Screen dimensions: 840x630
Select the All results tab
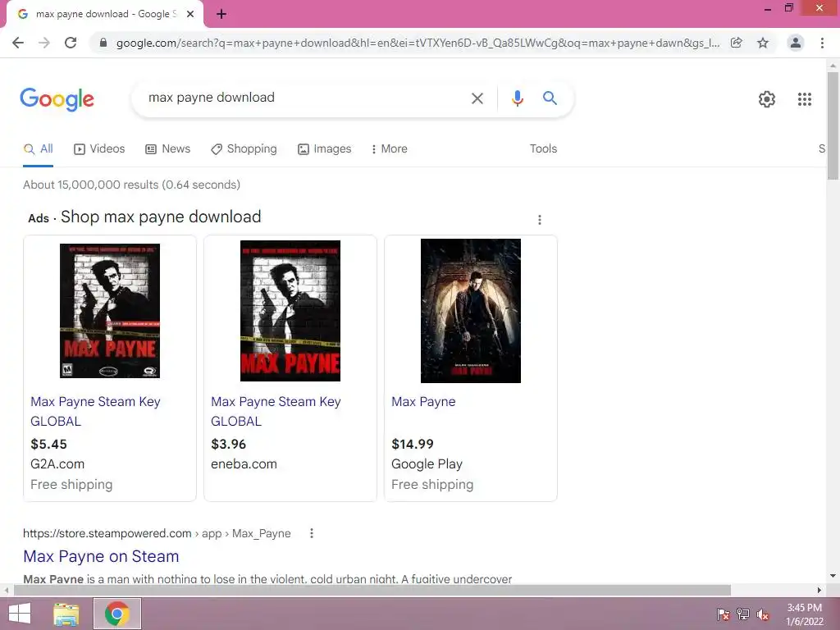(38, 149)
